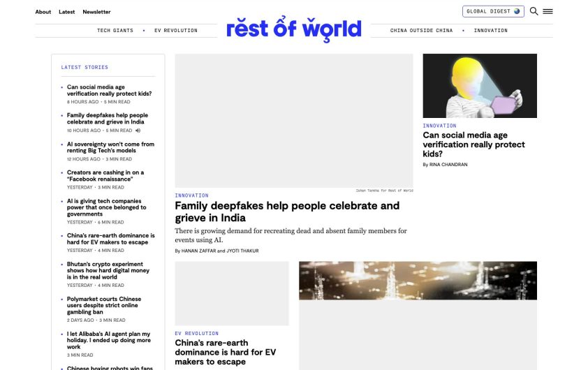The image size is (588, 370).
Task: Click the EV Revolution tag above rare-earth story
Action: 196,333
